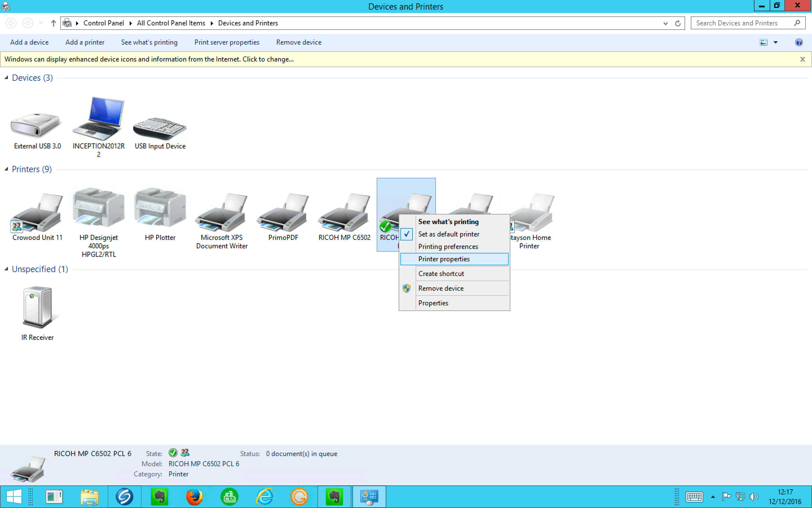This screenshot has height=508, width=812.
Task: Click Control Panel in breadcrumb path
Action: coord(103,23)
